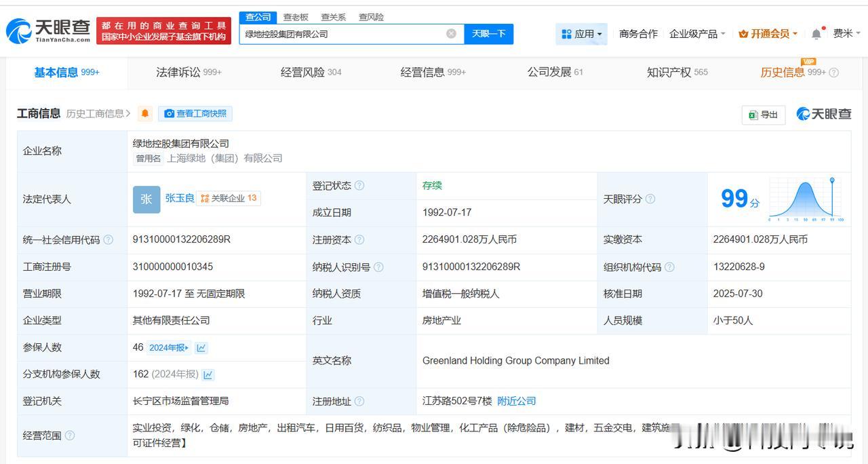Click help icon next to 登记状态

(359, 185)
